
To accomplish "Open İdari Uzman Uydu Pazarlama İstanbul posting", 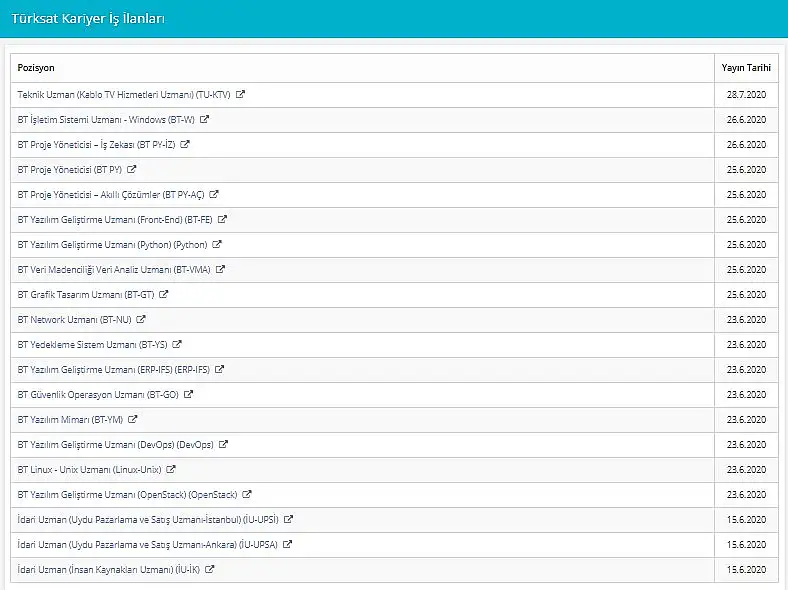I will [148, 520].
